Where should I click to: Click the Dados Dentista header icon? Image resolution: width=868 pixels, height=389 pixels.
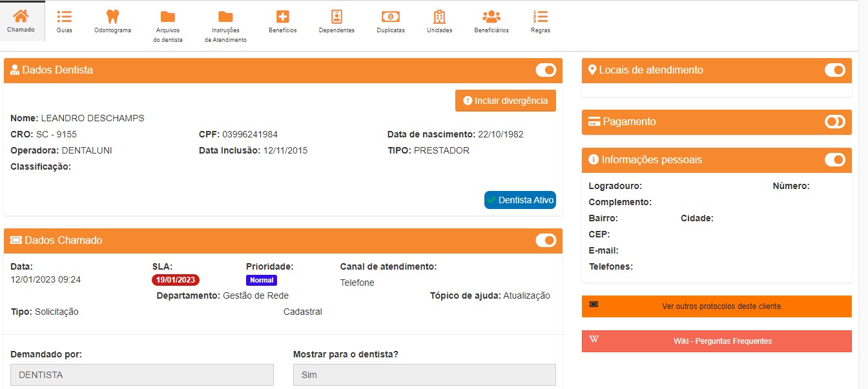coord(15,70)
